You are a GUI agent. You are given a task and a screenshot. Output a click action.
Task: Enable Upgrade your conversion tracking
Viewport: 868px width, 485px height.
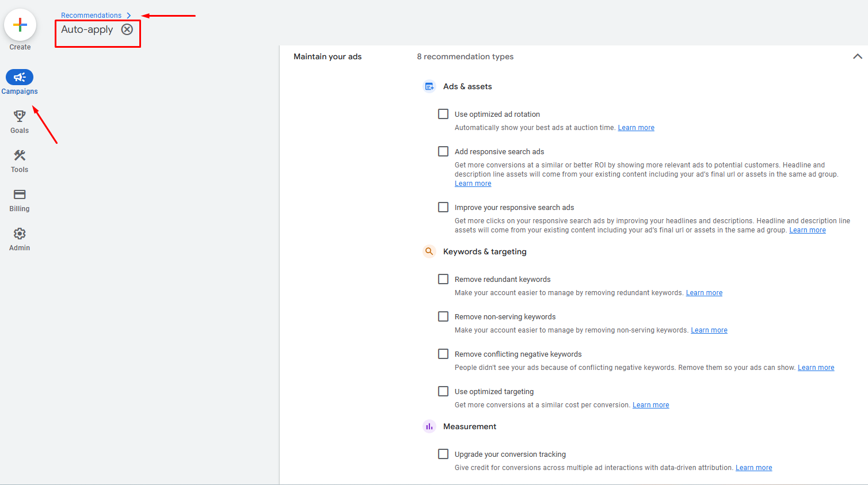(443, 454)
